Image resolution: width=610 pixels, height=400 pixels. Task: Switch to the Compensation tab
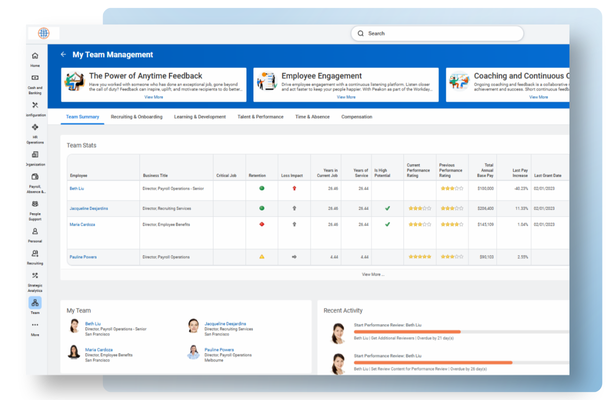coord(356,117)
